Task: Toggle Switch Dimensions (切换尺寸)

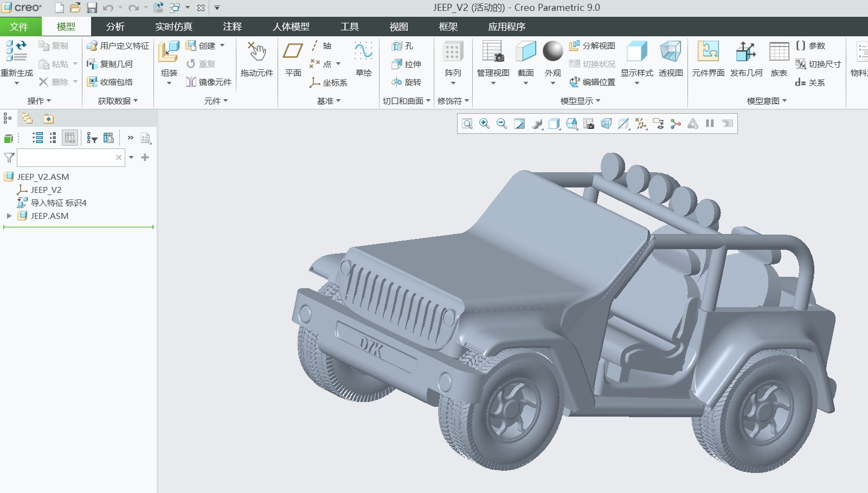Action: 818,64
